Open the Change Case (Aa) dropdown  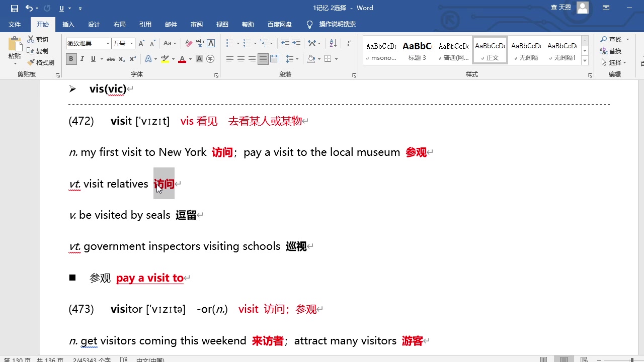point(170,44)
